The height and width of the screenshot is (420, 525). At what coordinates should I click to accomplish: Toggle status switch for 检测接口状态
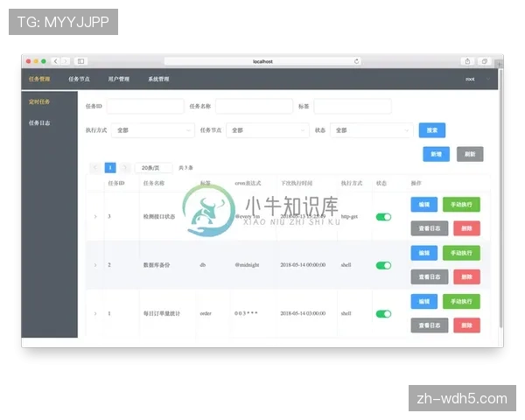tap(383, 217)
